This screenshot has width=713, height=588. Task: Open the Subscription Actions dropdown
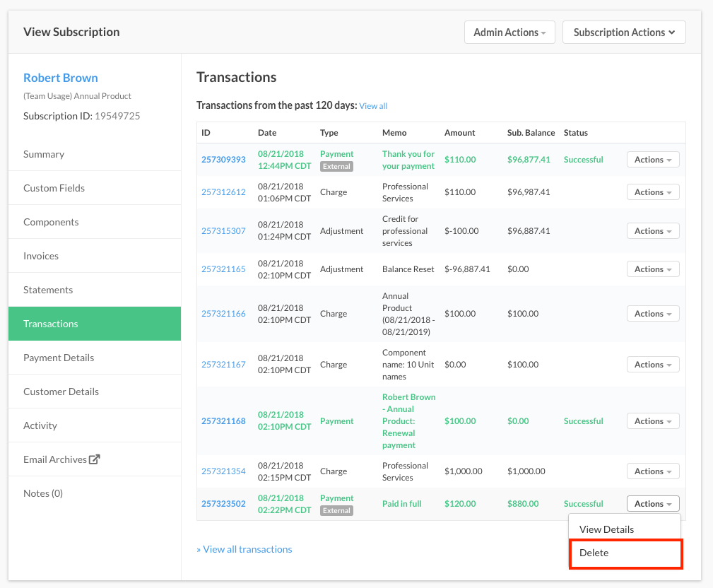click(624, 33)
